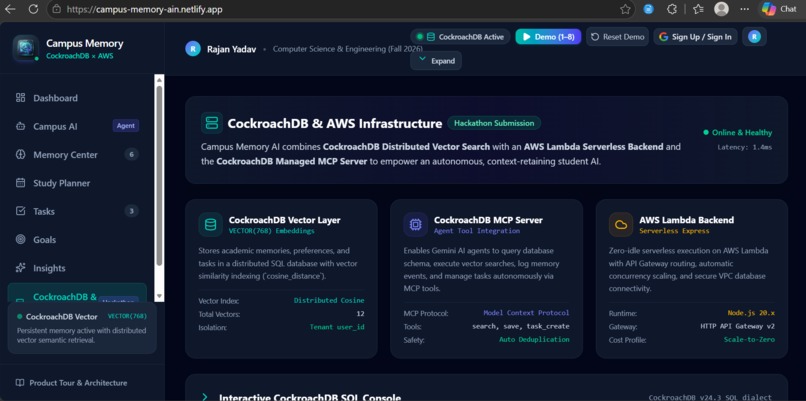Start the Demo (1–8) walkthrough

pos(548,37)
